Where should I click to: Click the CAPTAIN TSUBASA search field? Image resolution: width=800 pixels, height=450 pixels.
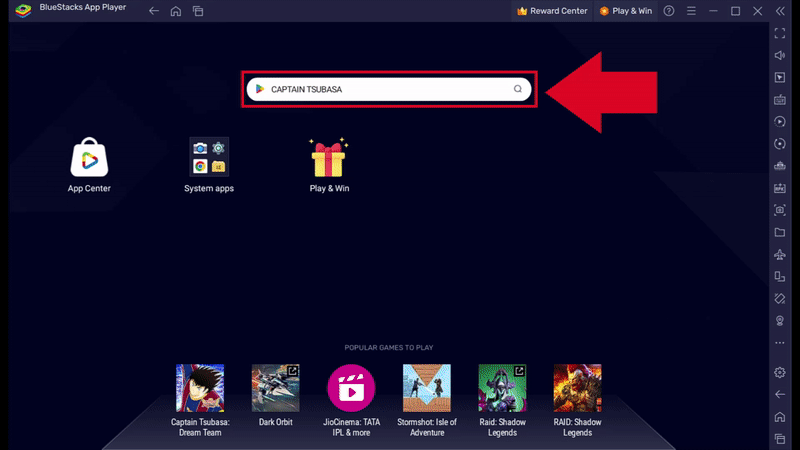pos(389,89)
